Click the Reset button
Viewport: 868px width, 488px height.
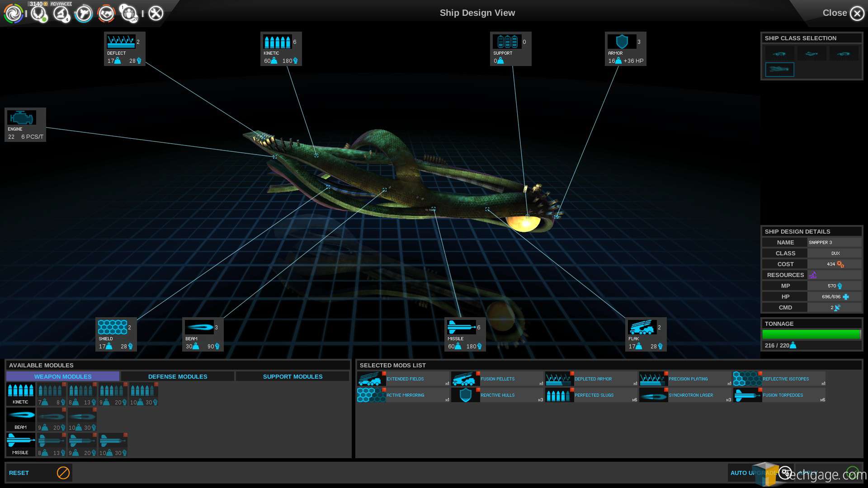[x=39, y=473]
